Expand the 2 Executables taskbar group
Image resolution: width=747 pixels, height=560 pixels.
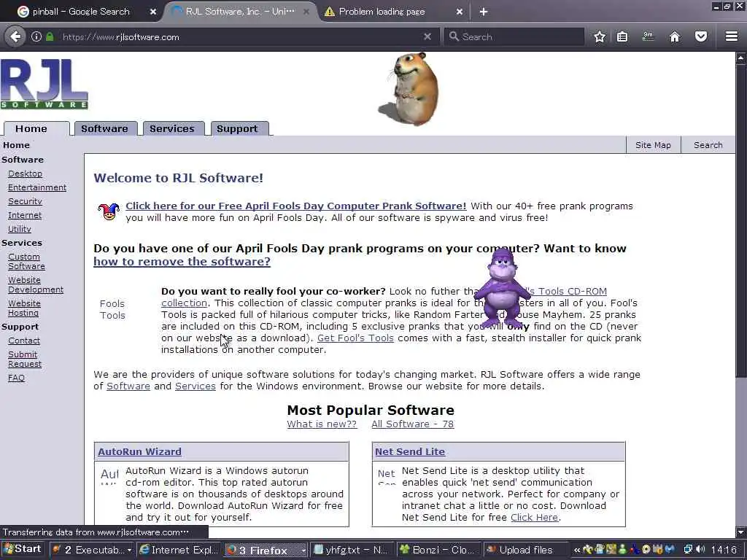92,550
